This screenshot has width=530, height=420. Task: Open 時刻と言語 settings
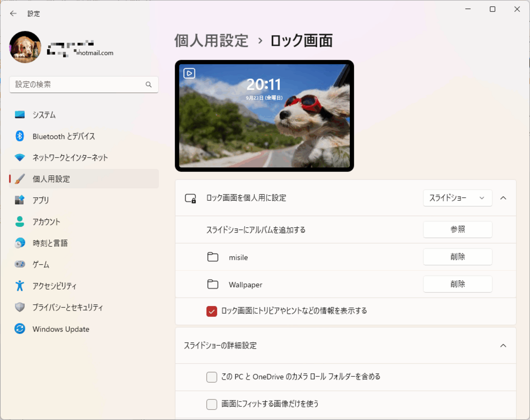84,243
